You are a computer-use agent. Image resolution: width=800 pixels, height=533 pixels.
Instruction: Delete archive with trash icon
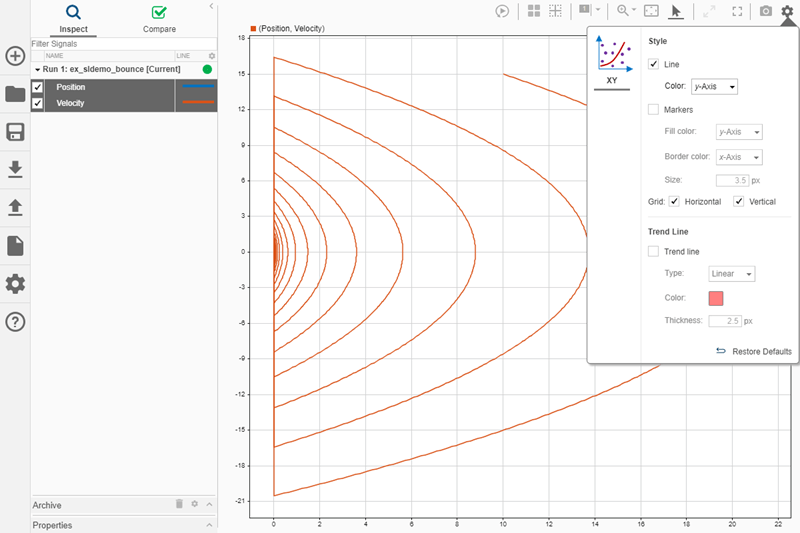coord(179,504)
